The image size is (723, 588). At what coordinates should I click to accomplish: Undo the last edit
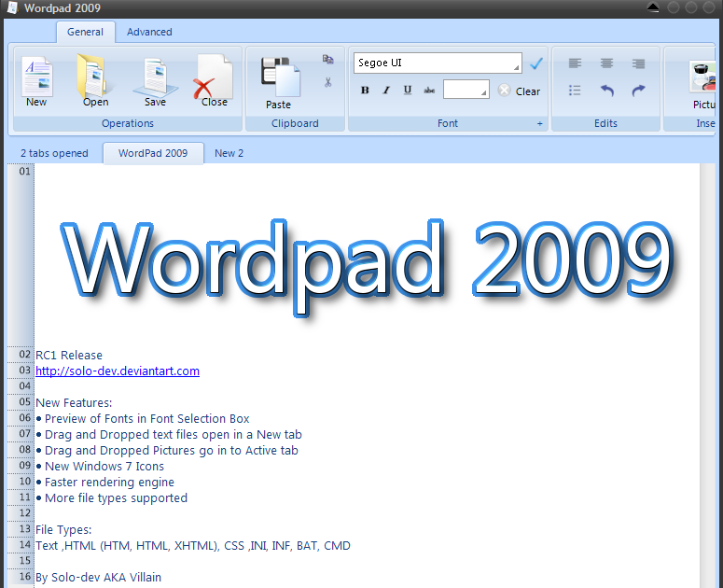coord(606,90)
